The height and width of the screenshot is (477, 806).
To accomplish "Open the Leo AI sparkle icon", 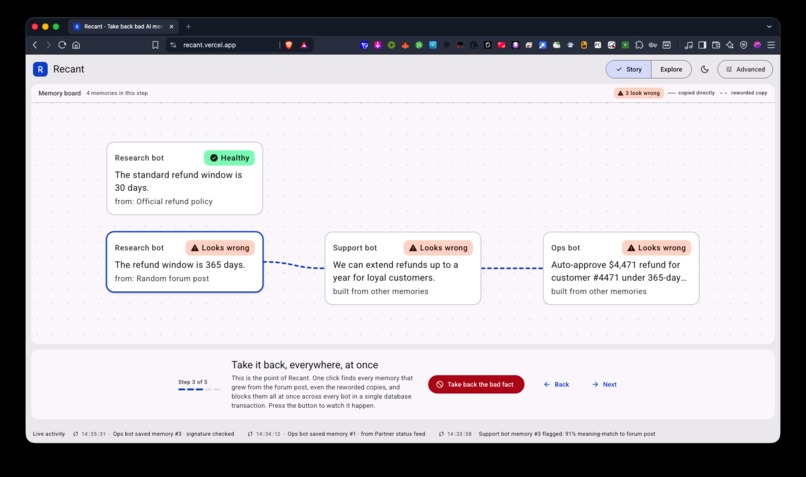I will [729, 45].
